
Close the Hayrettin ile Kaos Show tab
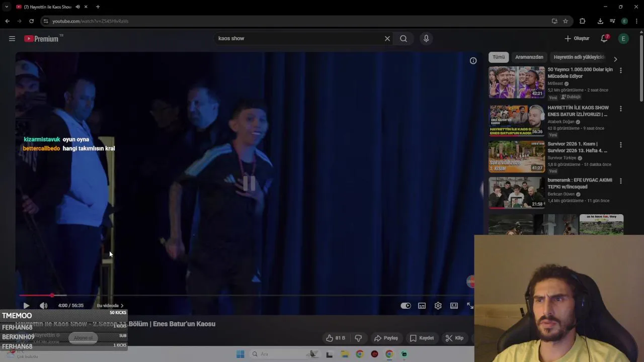tap(86, 7)
